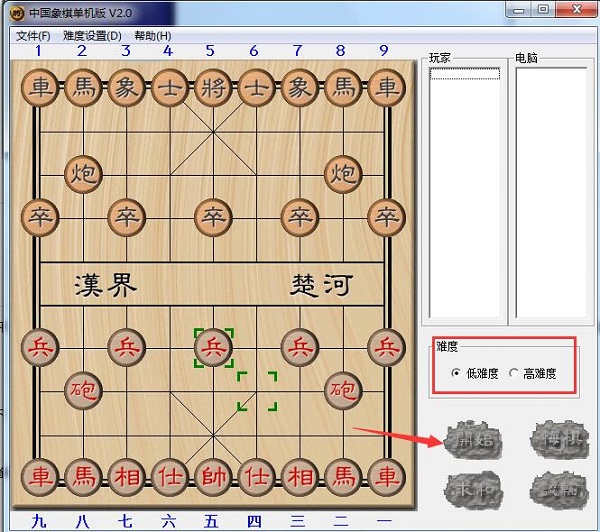Switch to 高难度 high difficulty
600x532 pixels.
click(515, 374)
